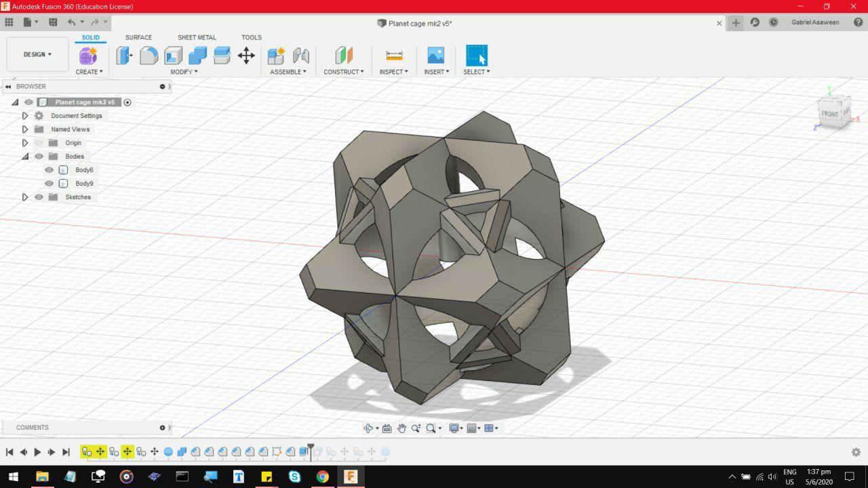The height and width of the screenshot is (488, 868).
Task: Expand the Origin folder arrow
Action: pos(25,143)
